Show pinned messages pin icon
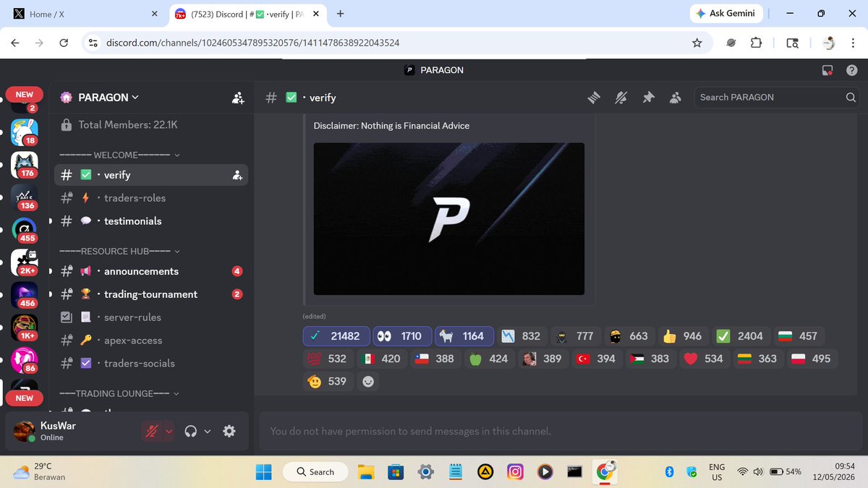 pyautogui.click(x=649, y=98)
